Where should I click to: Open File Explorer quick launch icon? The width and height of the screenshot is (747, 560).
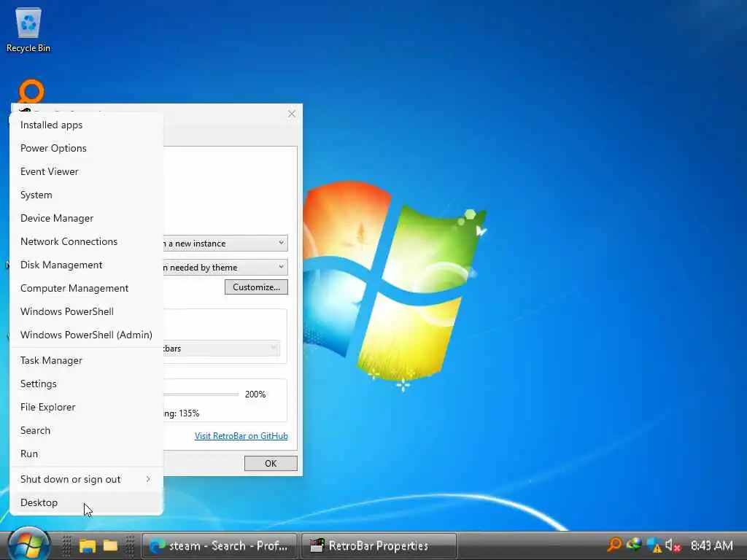pos(88,545)
